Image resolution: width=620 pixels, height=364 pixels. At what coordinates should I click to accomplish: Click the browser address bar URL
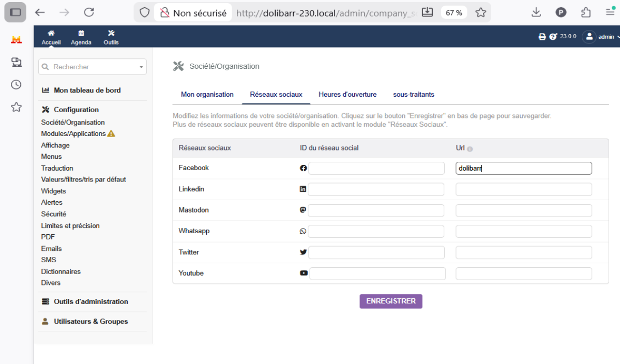click(x=326, y=13)
